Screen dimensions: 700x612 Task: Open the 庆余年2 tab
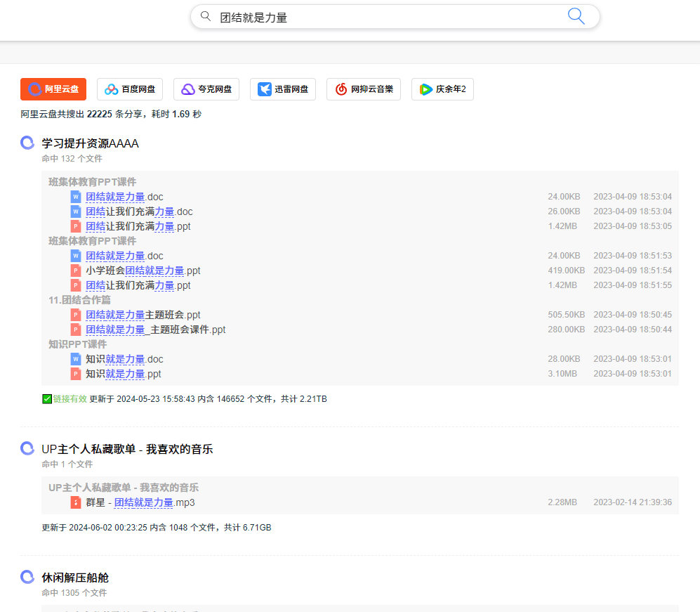click(x=442, y=89)
